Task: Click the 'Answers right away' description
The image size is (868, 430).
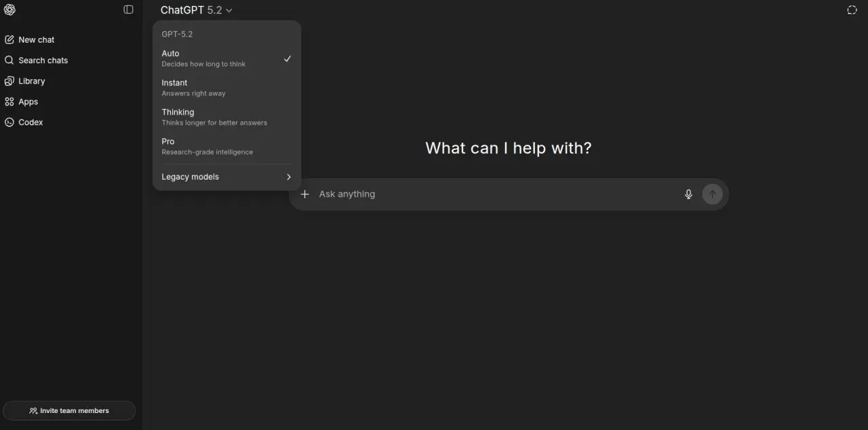Action: coord(193,94)
